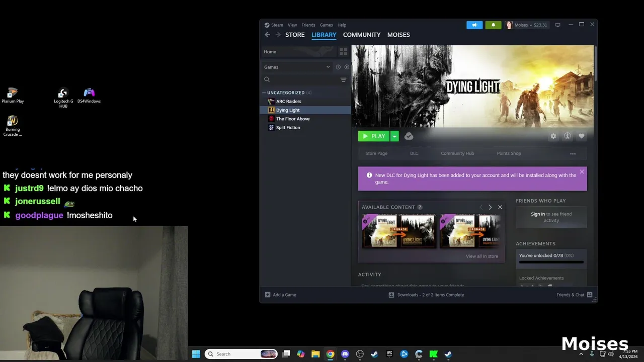This screenshot has width=644, height=362.
Task: Add Dying Light to favorites heart
Action: click(582, 136)
